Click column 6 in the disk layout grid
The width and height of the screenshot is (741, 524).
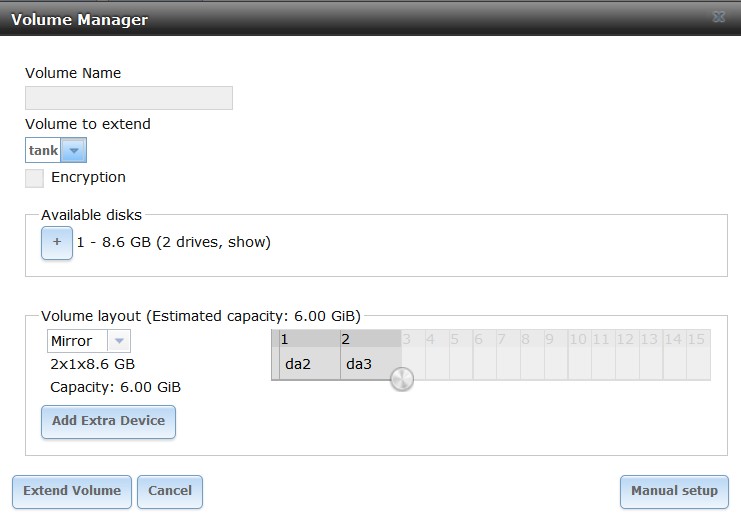point(479,340)
